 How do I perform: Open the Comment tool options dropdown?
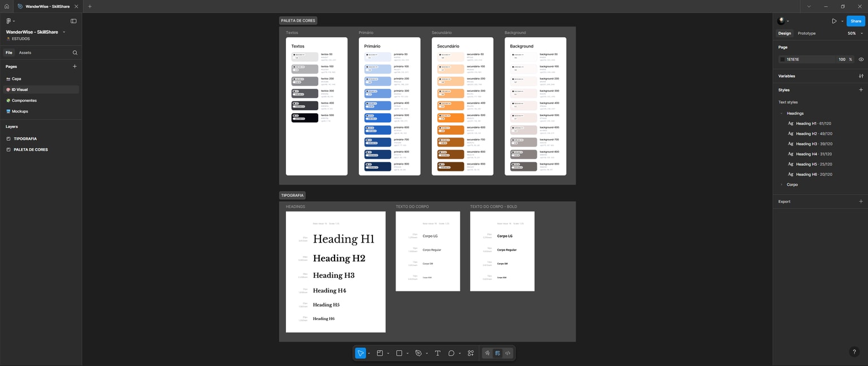coord(459,354)
